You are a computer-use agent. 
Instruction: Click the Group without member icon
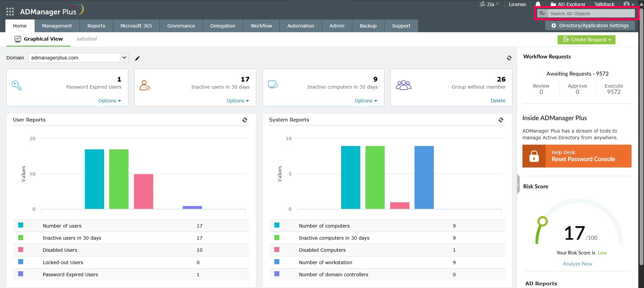(x=403, y=85)
